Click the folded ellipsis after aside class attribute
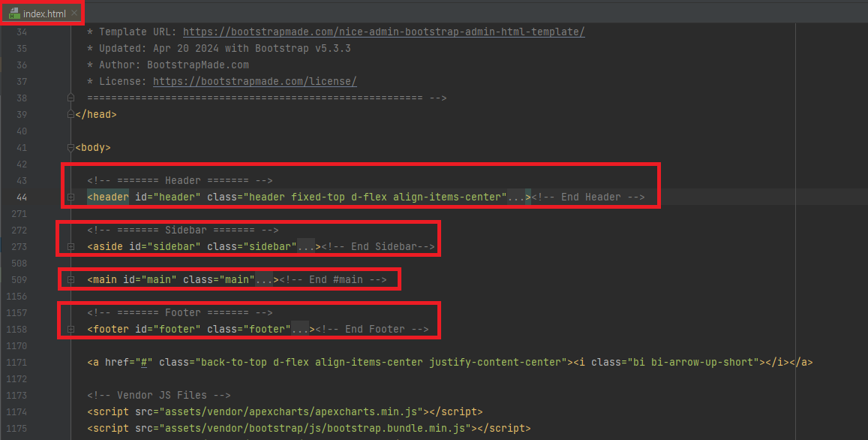 [x=306, y=246]
